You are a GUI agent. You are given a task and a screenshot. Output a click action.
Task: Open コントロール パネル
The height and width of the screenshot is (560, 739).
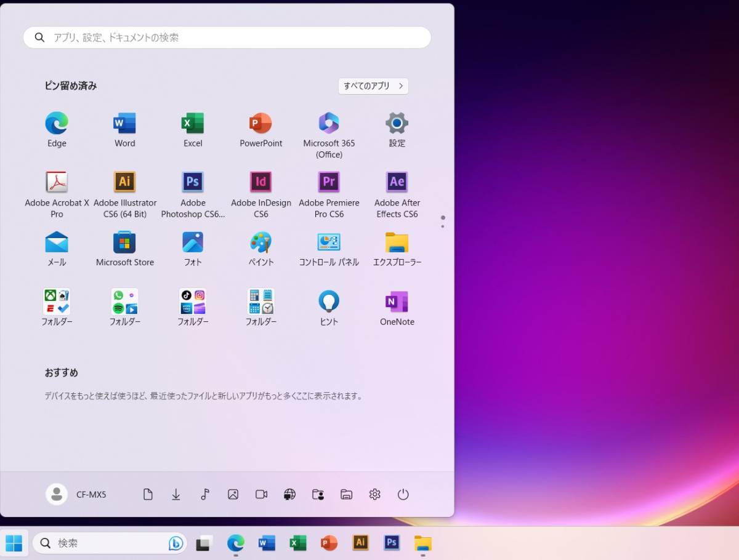329,242
